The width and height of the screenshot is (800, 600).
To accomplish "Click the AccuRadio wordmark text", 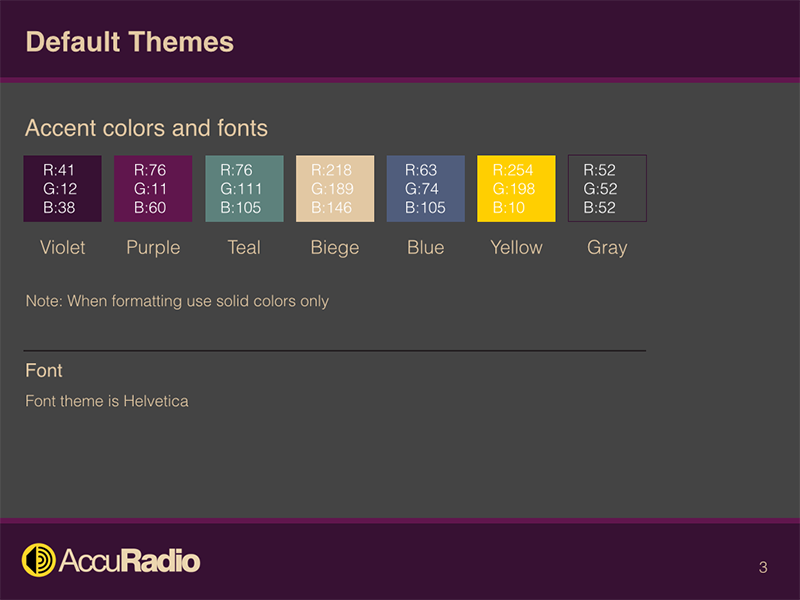I will pyautogui.click(x=130, y=561).
